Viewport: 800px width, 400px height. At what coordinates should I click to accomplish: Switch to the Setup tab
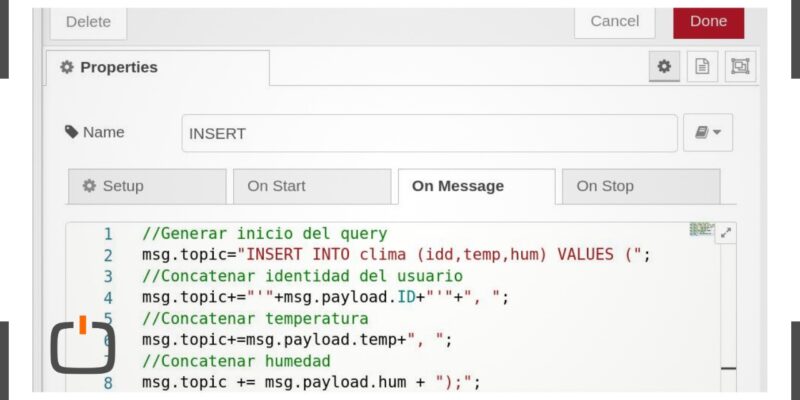click(147, 186)
